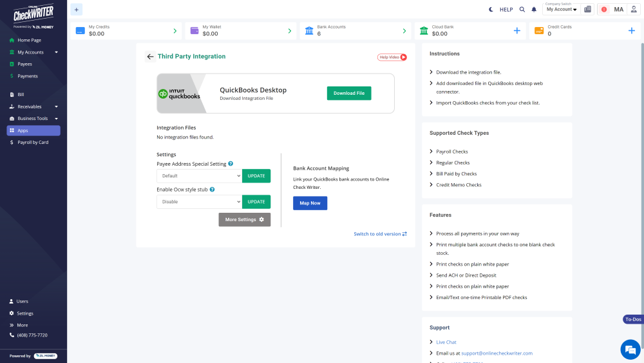Show help for Payee Address Special Setting
This screenshot has height=363, width=644.
231,164
